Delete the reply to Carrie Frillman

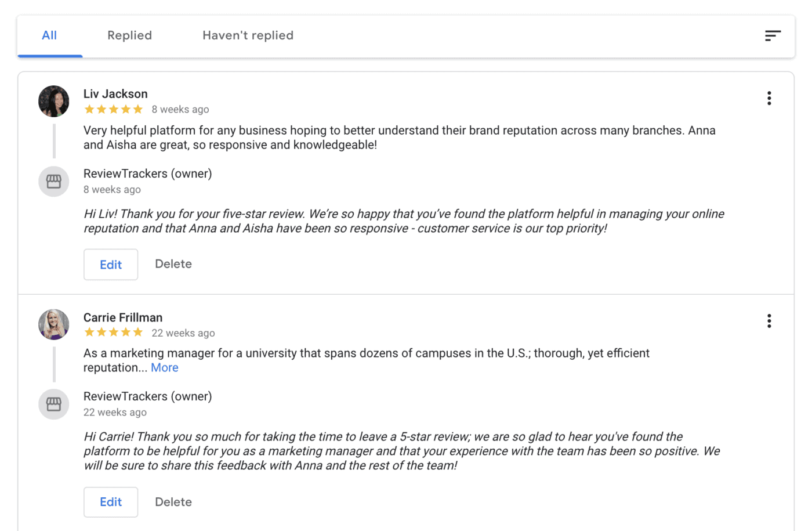[x=173, y=501]
